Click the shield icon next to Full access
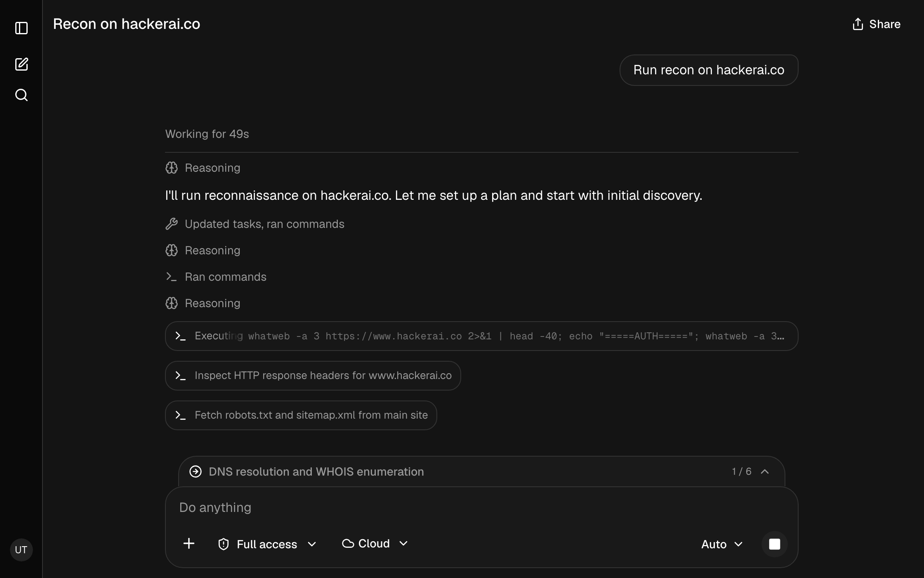The height and width of the screenshot is (578, 924). [223, 544]
